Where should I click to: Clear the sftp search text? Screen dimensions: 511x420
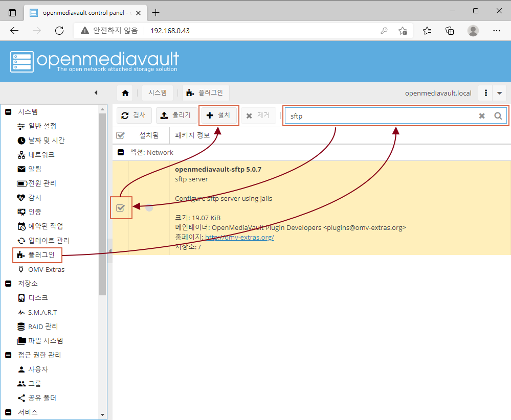point(482,116)
